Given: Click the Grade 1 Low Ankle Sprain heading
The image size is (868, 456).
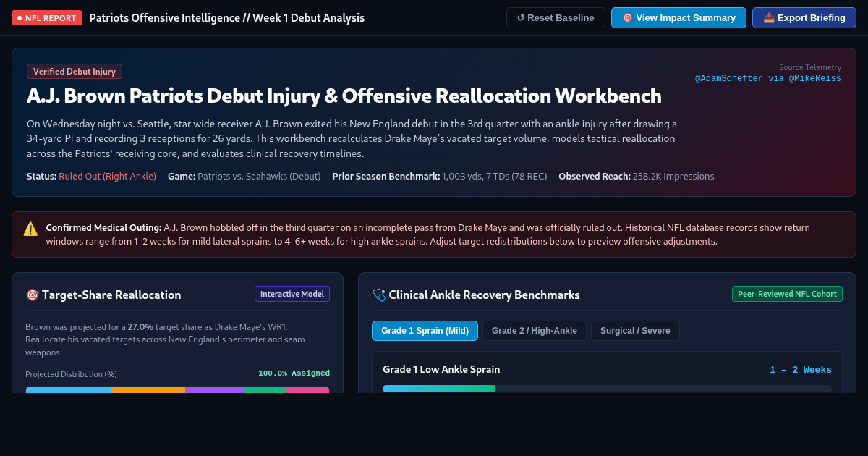Looking at the screenshot, I should (441, 369).
